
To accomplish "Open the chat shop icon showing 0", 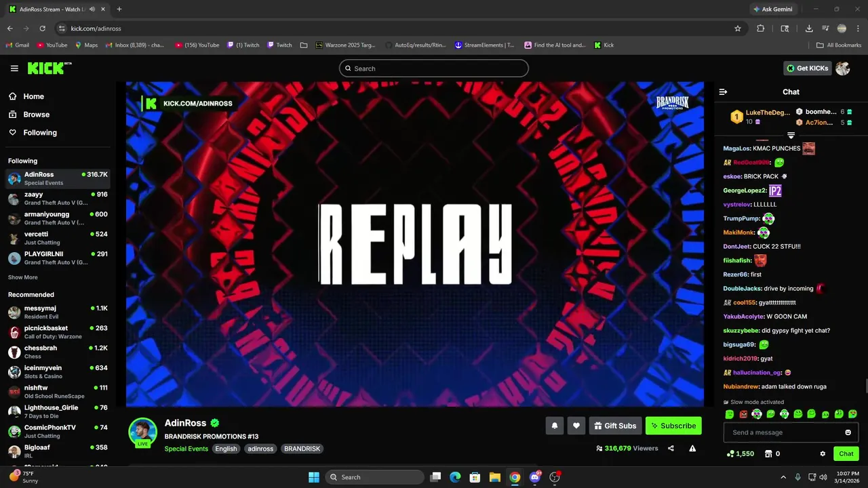I will [772, 453].
